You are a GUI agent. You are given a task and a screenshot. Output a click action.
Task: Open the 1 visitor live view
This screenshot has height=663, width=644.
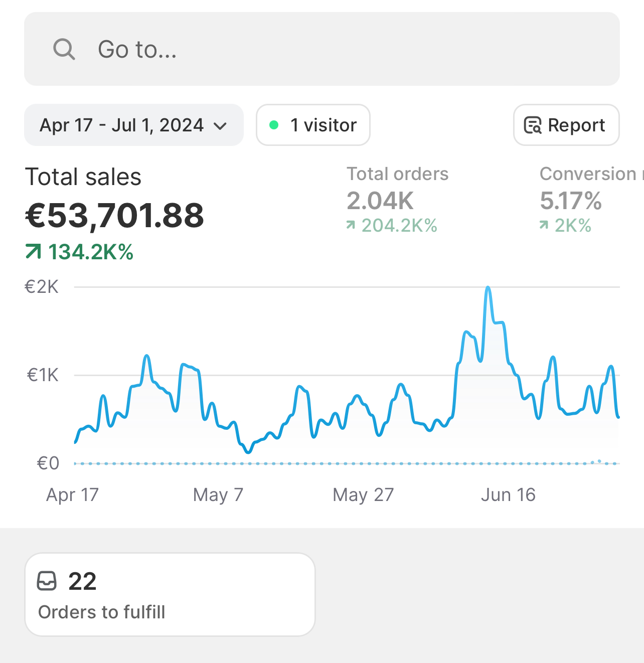313,125
